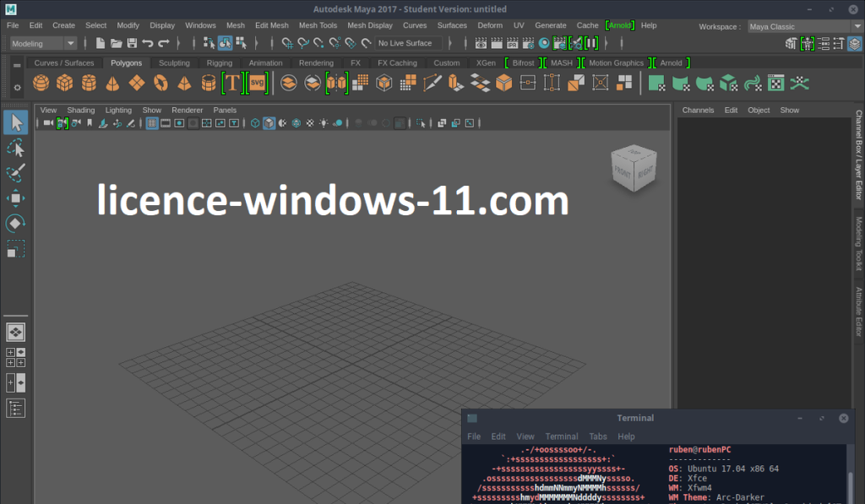Click the Save Scene icon

pyautogui.click(x=132, y=43)
